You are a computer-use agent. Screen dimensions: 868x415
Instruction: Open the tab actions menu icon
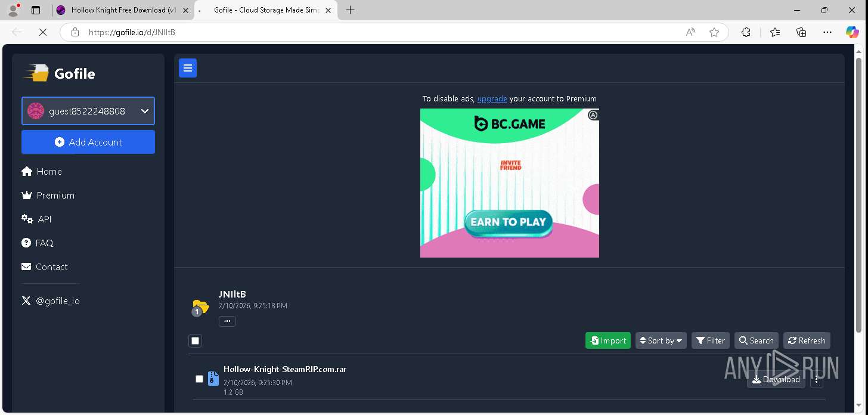tap(36, 10)
